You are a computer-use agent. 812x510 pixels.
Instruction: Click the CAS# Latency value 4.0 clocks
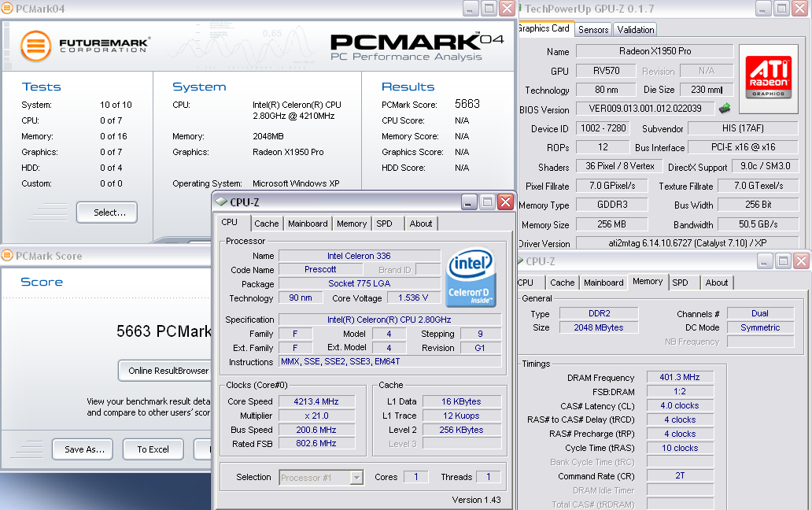pos(680,405)
